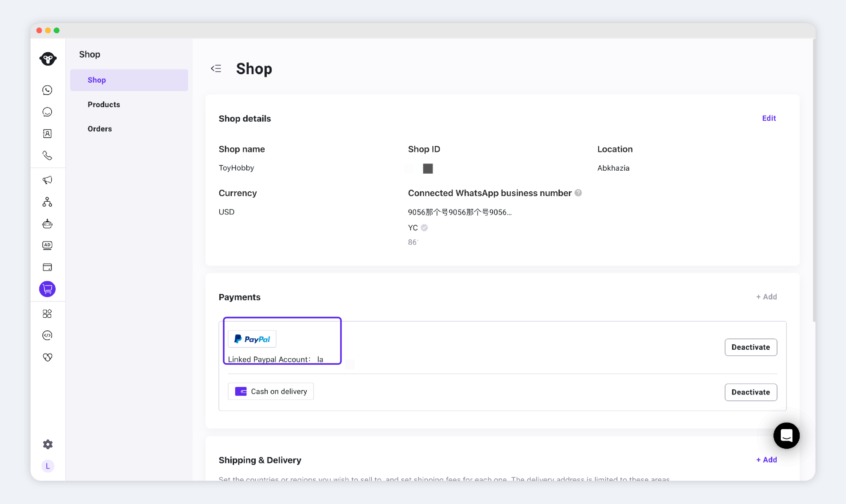
Task: Open the apps grid integrations icon
Action: tap(47, 313)
